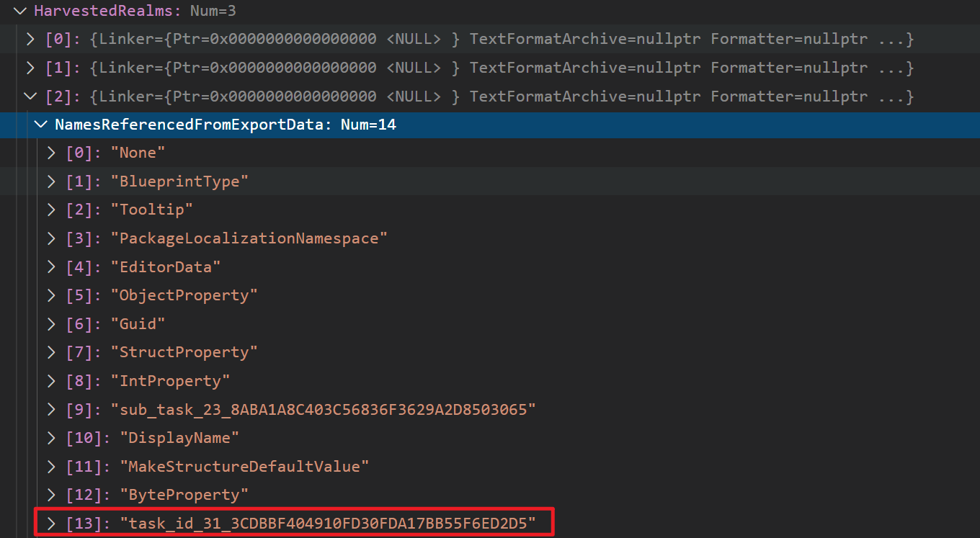Expand the "None" name entry

tap(51, 153)
